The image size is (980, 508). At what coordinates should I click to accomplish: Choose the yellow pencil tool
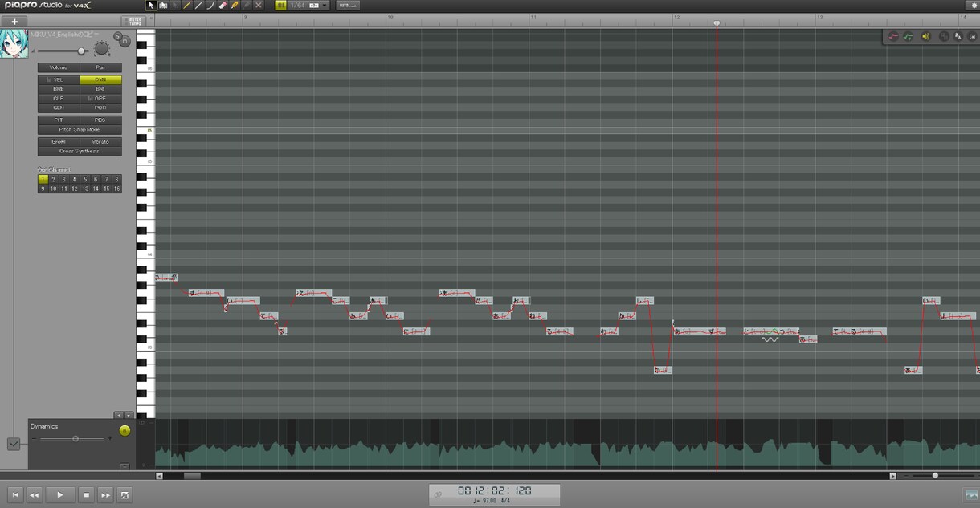(187, 5)
